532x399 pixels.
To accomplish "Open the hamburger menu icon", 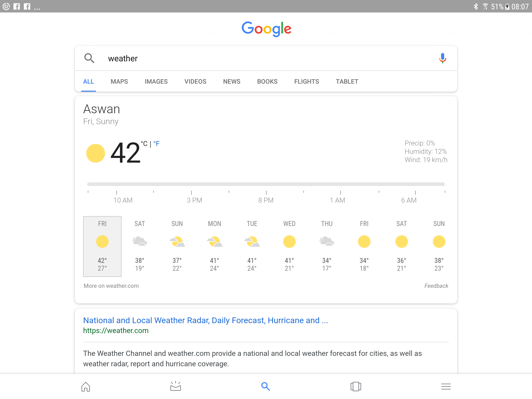I will (446, 387).
